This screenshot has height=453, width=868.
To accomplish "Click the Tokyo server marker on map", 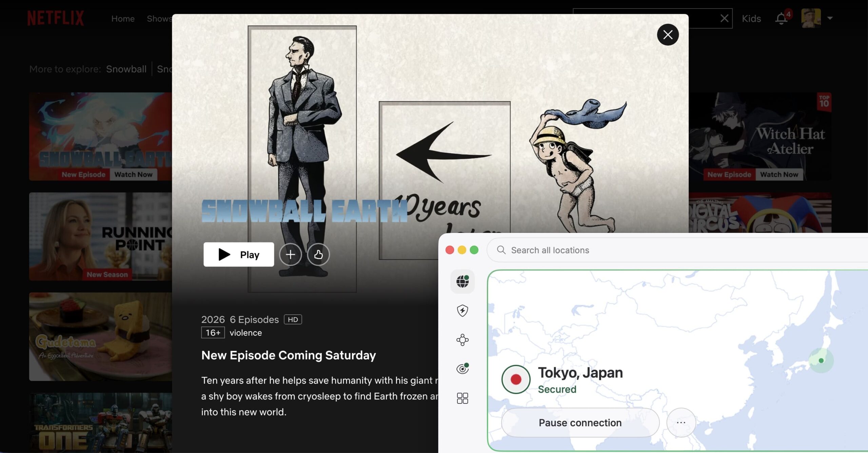I will point(821,360).
